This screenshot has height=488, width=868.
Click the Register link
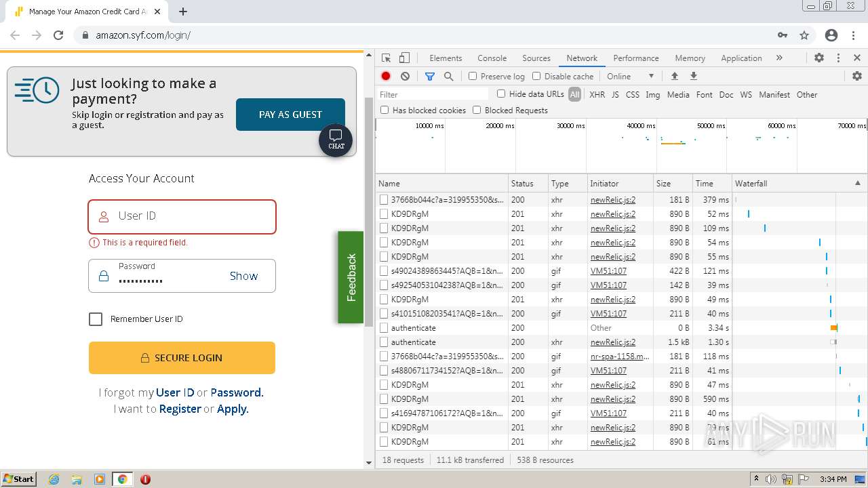[180, 409]
